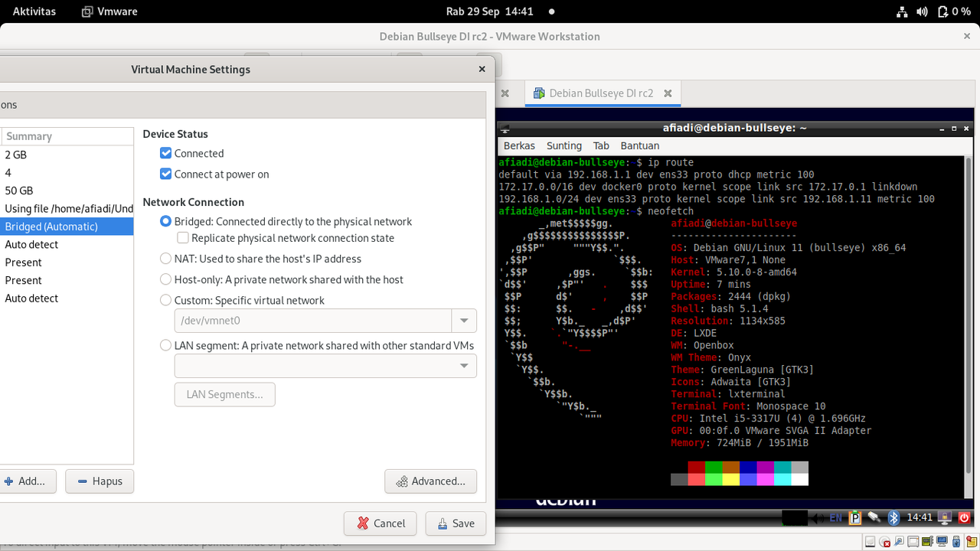Select Custom: Specific virtual network

165,300
